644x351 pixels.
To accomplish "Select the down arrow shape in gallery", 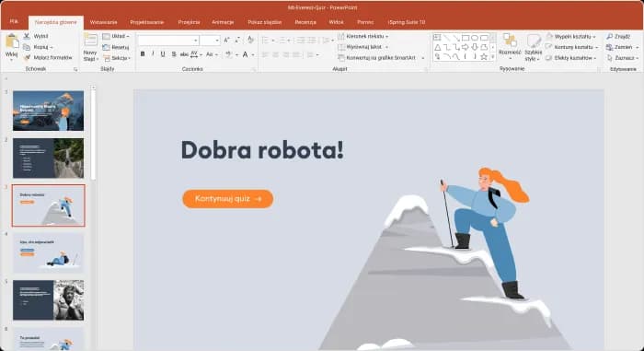I will (475, 47).
